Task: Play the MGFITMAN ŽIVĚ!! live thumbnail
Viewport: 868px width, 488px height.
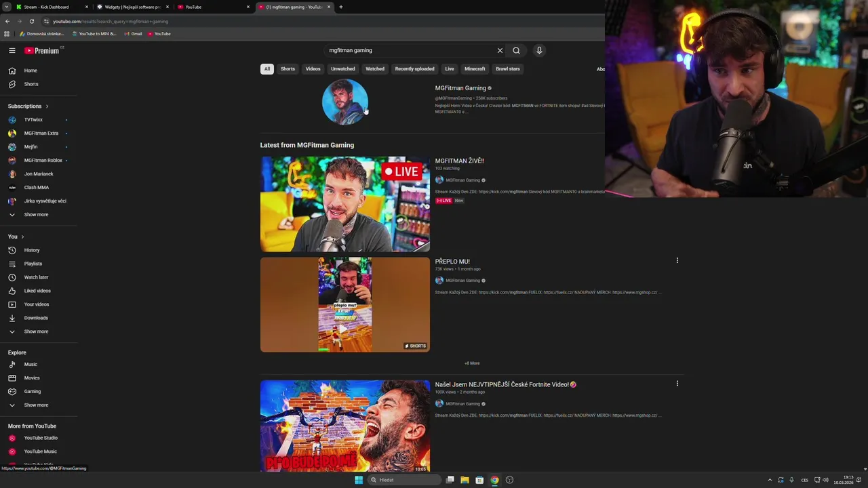Action: [x=345, y=204]
